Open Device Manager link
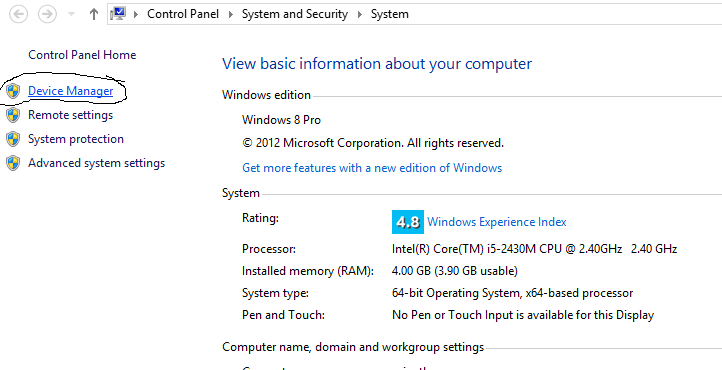Image resolution: width=722 pixels, height=370 pixels. pos(70,91)
